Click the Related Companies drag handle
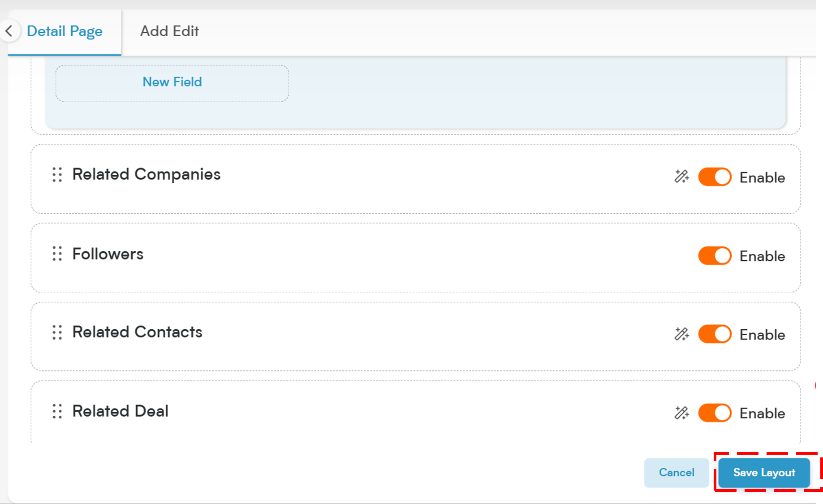The image size is (823, 504). (x=57, y=175)
